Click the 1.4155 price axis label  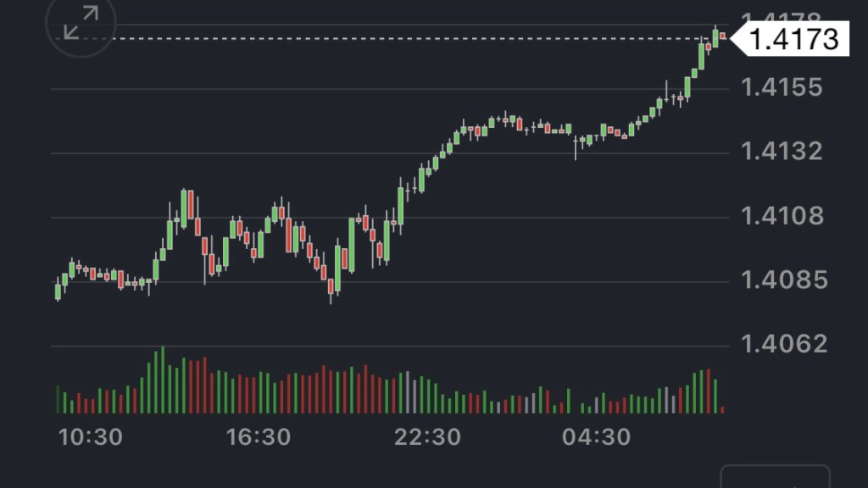pos(782,88)
